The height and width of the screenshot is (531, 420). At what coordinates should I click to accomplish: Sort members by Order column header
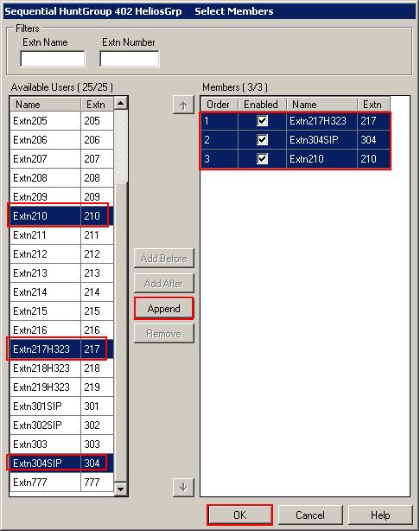pos(220,105)
